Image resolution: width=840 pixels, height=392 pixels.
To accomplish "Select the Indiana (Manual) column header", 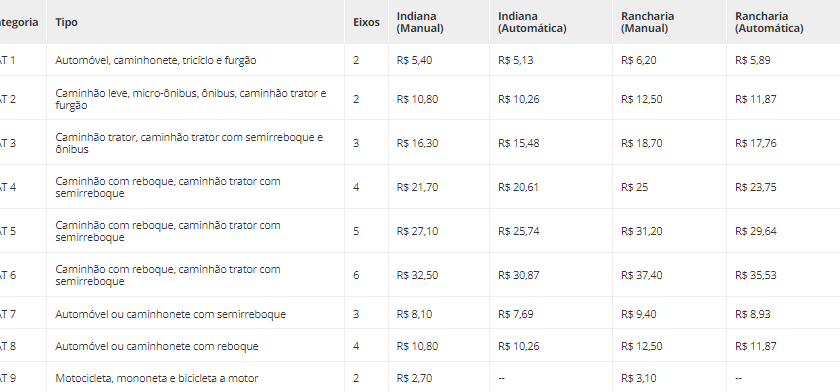I will 420,22.
